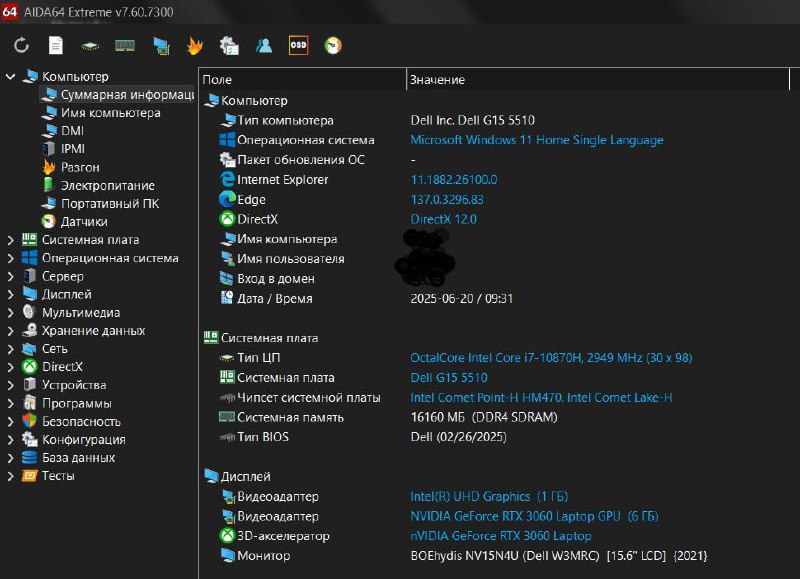Image resolution: width=800 pixels, height=579 pixels.
Task: Collapse the Компьютер tree node
Action: (x=10, y=77)
